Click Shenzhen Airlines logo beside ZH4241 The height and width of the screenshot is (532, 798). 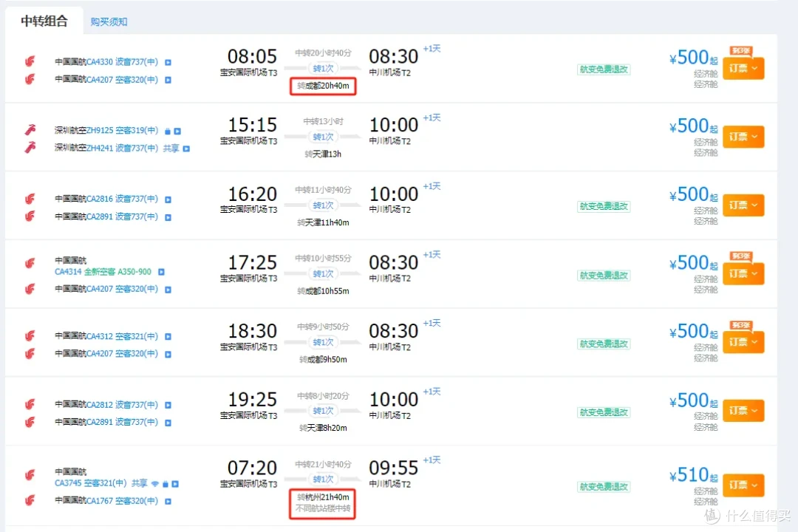(x=30, y=148)
